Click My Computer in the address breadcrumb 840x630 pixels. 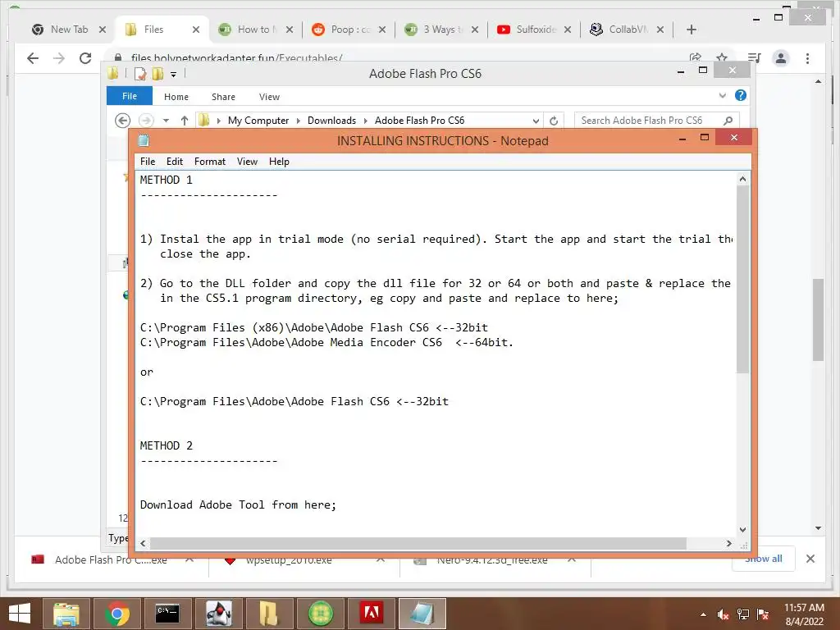tap(258, 121)
